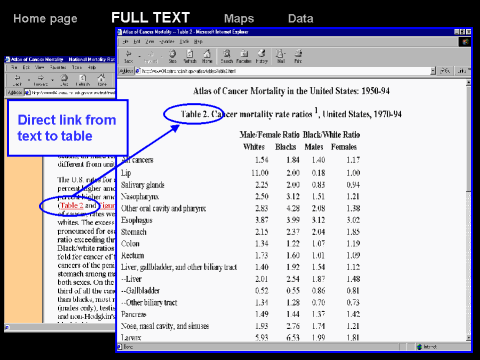Screen dimensions: 480x360
Task: Expand the address bar dropdown arrow
Action: (x=433, y=71)
